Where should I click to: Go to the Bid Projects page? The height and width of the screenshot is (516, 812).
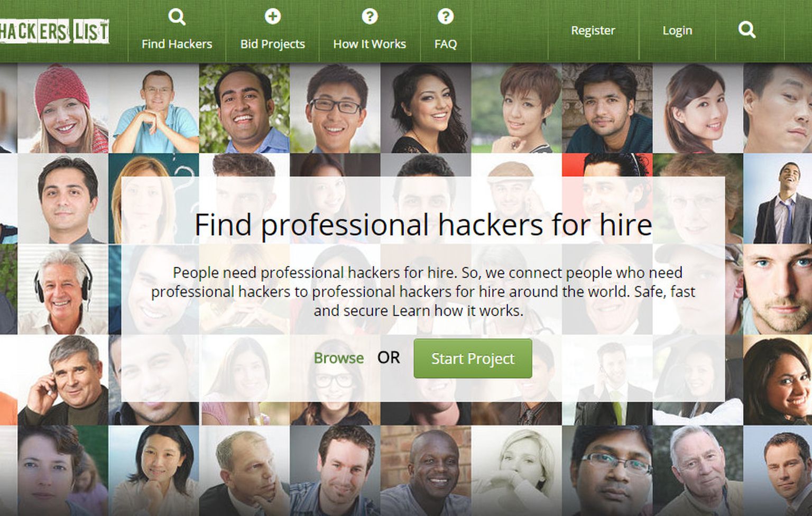tap(273, 44)
